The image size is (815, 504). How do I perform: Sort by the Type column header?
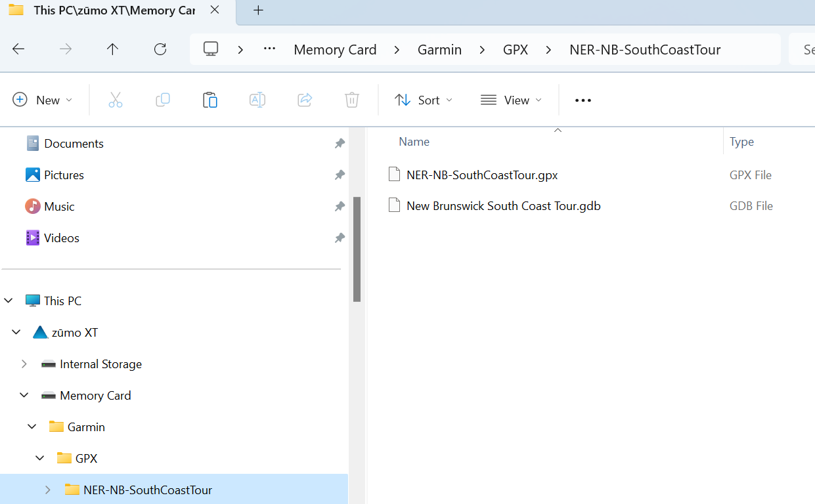[x=741, y=142]
